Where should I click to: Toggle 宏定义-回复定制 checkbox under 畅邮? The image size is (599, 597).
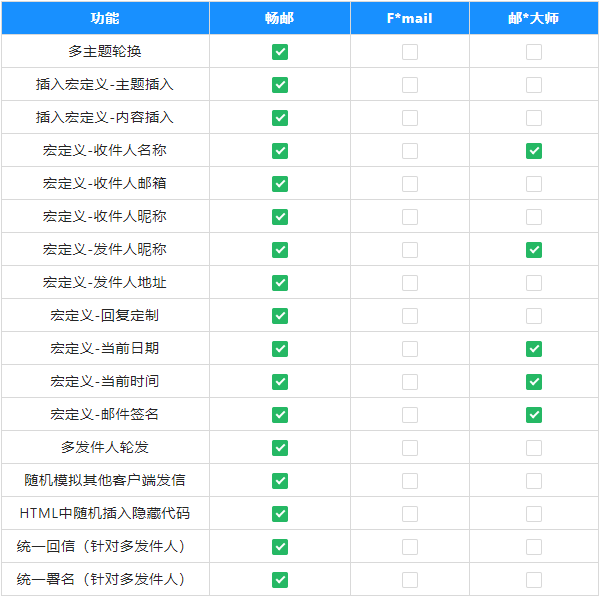pyautogui.click(x=280, y=316)
